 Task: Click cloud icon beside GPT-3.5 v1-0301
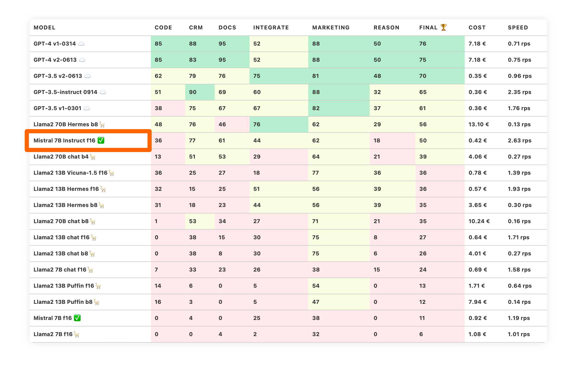tap(87, 108)
